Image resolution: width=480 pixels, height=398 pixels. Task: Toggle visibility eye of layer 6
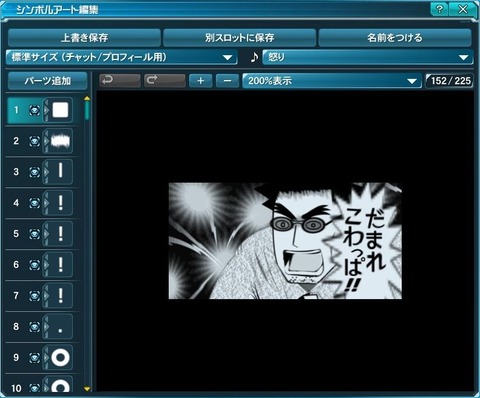pos(34,265)
